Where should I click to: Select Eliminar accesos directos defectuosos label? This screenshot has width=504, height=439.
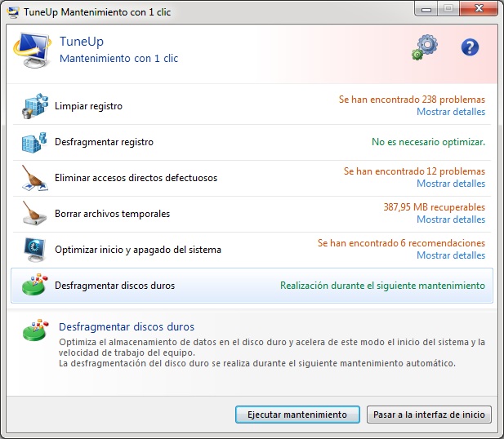136,178
